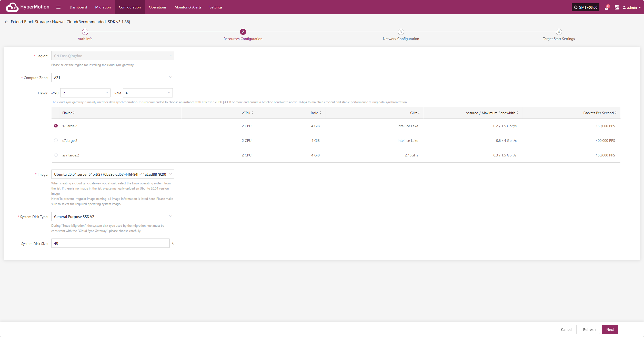Select the c7.large.2 flavor radio
Image resolution: width=644 pixels, height=337 pixels.
[56, 140]
